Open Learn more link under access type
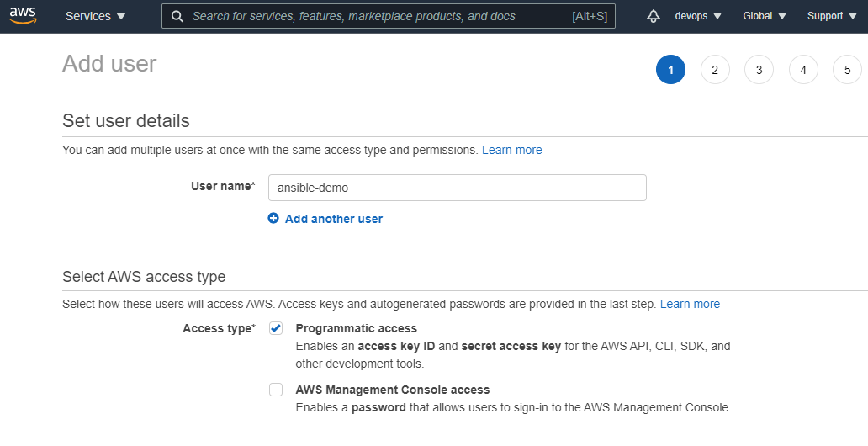The image size is (868, 446). [x=690, y=304]
